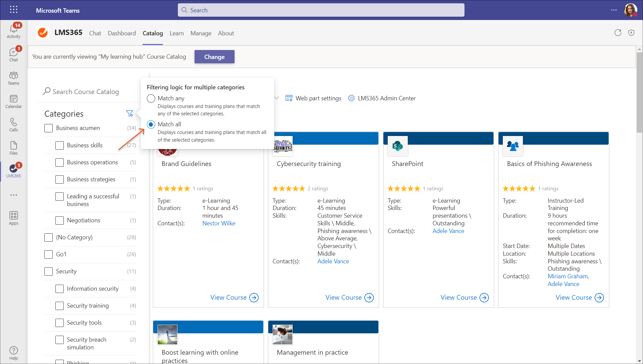Click the Change catalog button
This screenshot has width=643, height=364.
(x=215, y=57)
